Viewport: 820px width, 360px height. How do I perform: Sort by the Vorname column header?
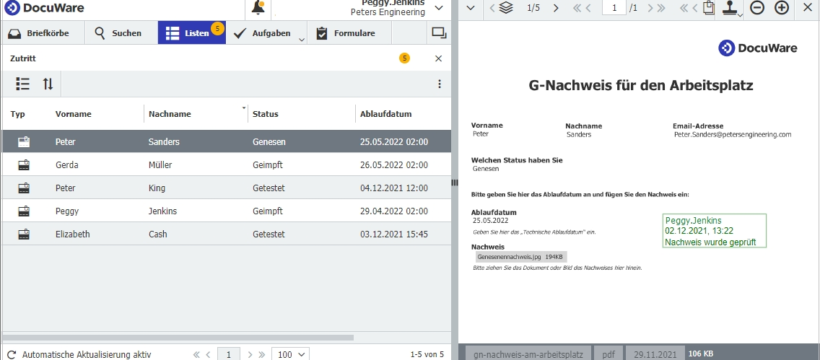tap(73, 114)
